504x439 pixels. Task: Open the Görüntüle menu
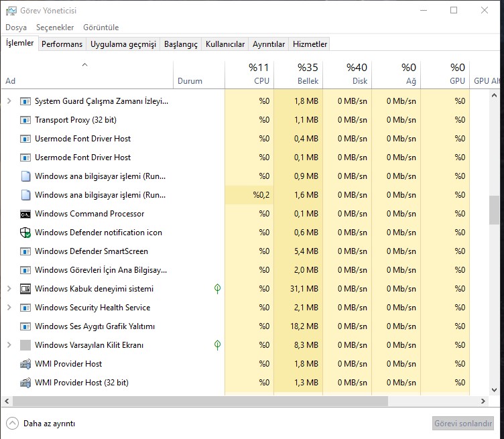pyautogui.click(x=101, y=27)
